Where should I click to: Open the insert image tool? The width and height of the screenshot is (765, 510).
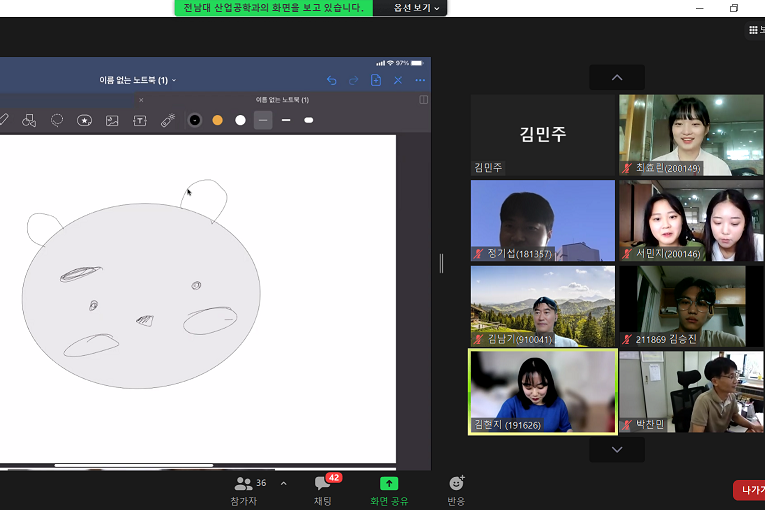112,120
